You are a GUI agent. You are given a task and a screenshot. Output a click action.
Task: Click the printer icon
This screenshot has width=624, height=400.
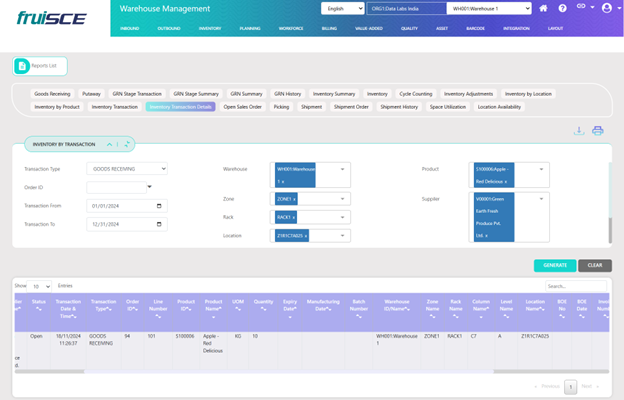point(597,131)
